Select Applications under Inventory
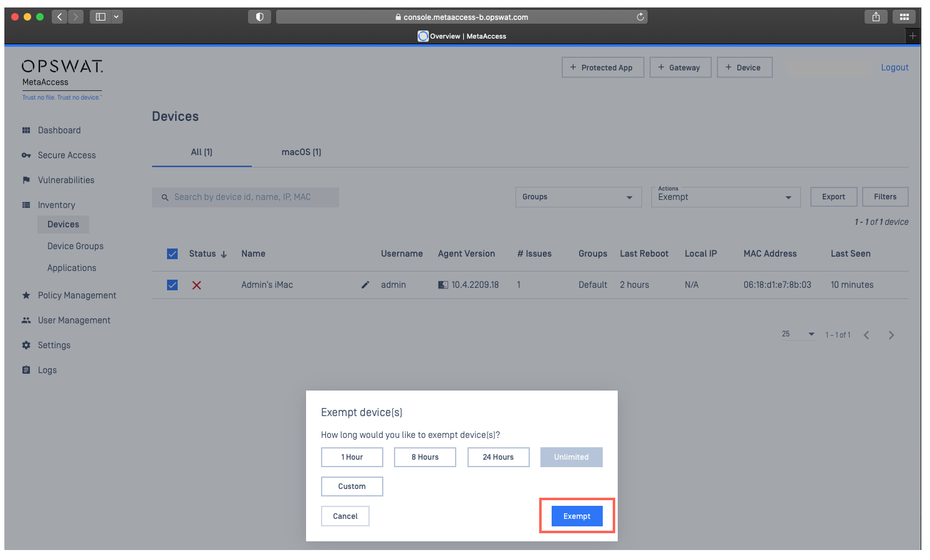The height and width of the screenshot is (560, 930). (x=72, y=268)
